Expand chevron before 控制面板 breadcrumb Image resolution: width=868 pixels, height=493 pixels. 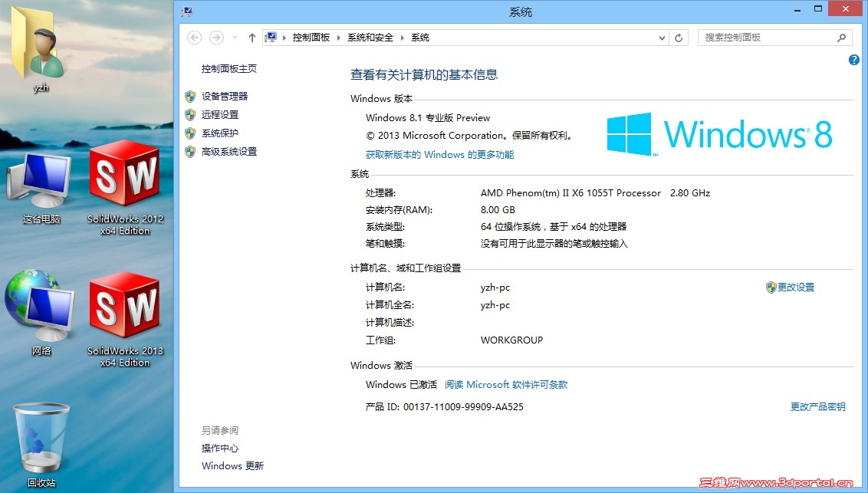[284, 38]
